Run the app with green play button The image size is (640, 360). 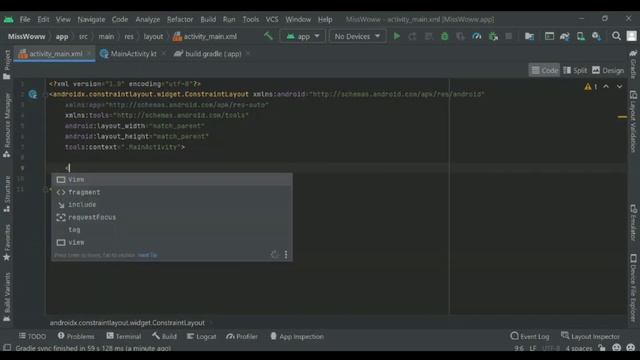396,36
